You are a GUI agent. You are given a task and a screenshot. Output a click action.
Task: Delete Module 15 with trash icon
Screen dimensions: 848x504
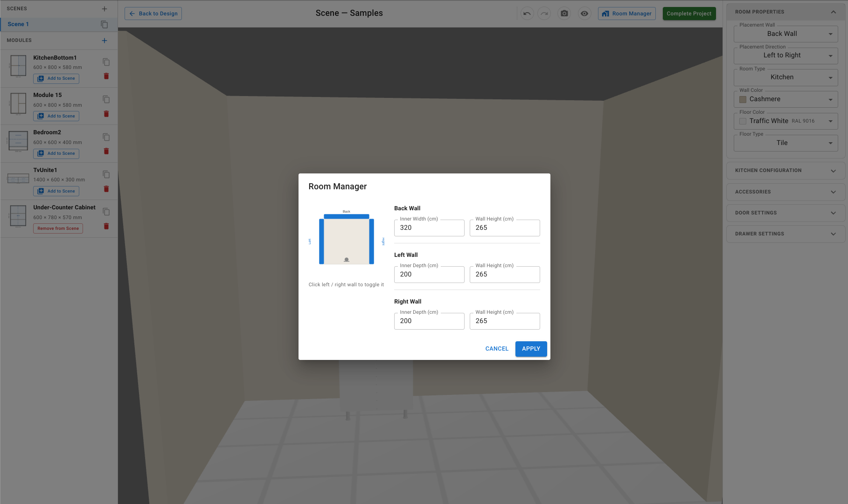coord(106,114)
